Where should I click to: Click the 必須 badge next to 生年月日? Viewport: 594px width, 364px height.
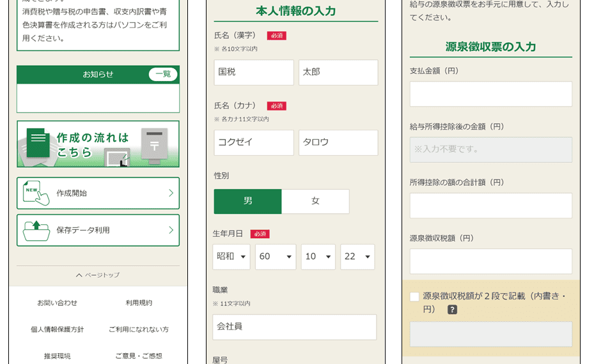point(260,234)
